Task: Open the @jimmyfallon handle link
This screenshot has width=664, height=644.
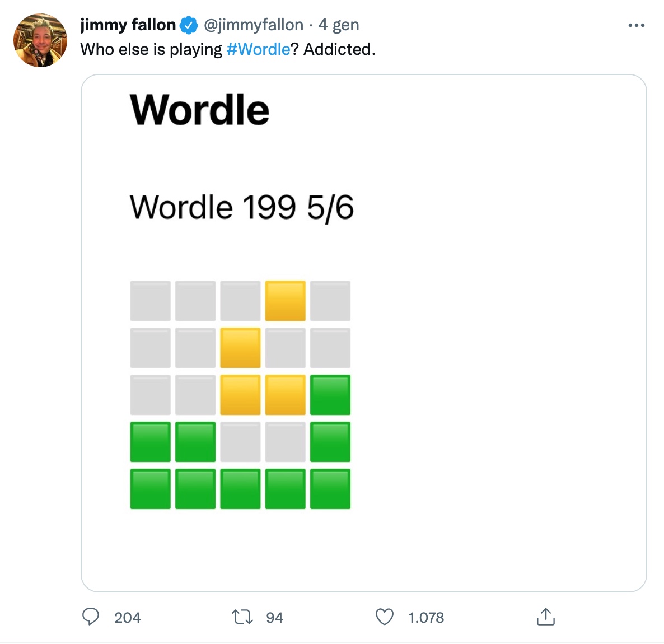Action: pyautogui.click(x=254, y=25)
